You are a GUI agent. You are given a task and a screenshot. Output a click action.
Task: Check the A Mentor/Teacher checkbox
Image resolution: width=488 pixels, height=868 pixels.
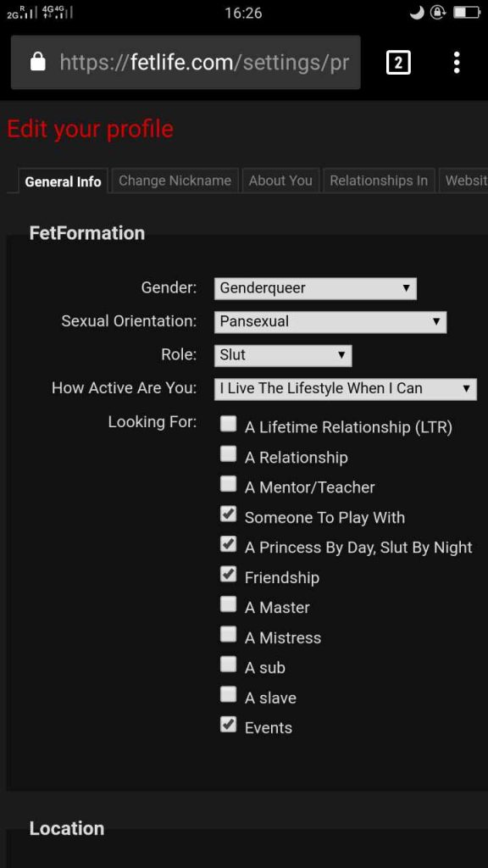228,484
